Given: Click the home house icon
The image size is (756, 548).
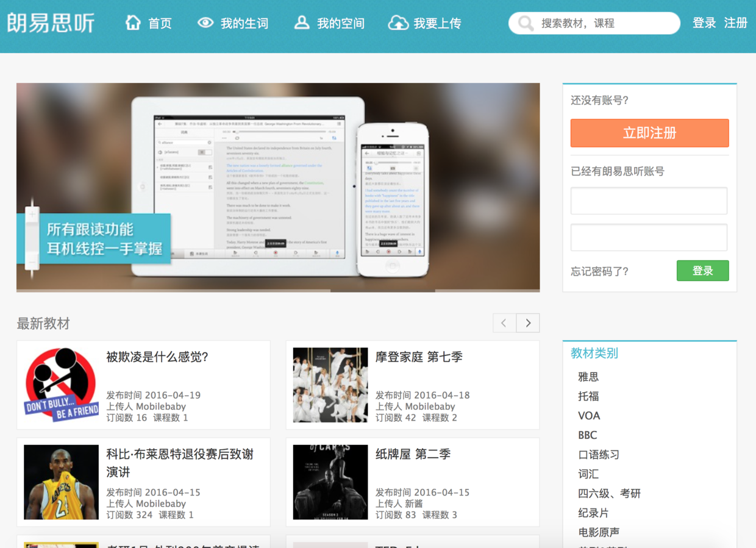Looking at the screenshot, I should coord(133,23).
